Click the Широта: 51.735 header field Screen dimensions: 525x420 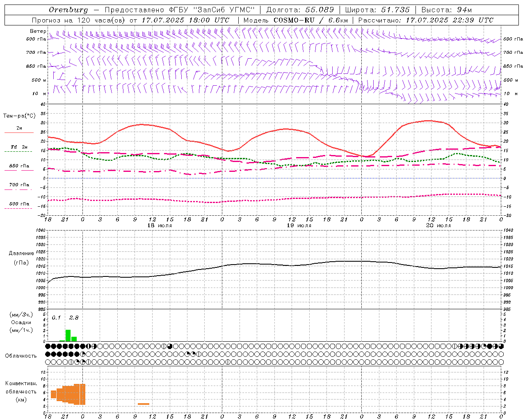tap(377, 10)
